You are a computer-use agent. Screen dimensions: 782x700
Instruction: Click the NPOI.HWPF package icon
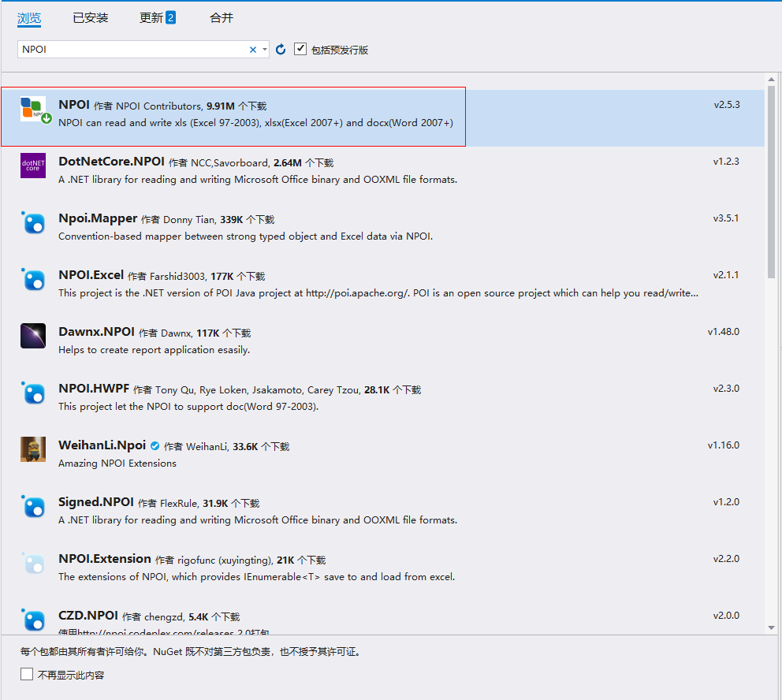point(32,393)
